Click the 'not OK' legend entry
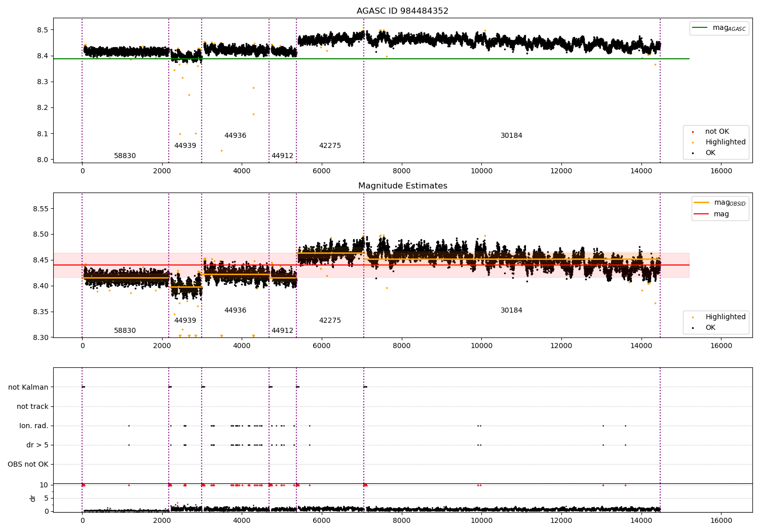 pos(717,132)
